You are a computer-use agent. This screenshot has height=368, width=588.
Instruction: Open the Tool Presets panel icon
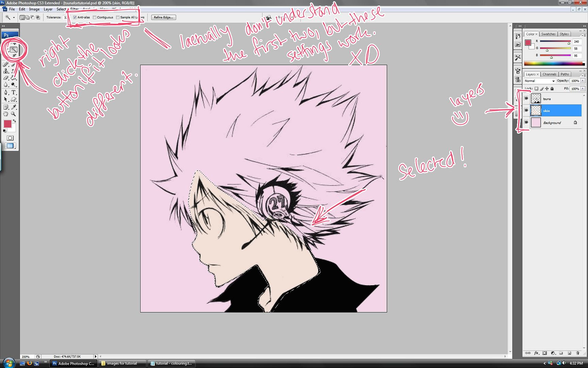coord(518,58)
